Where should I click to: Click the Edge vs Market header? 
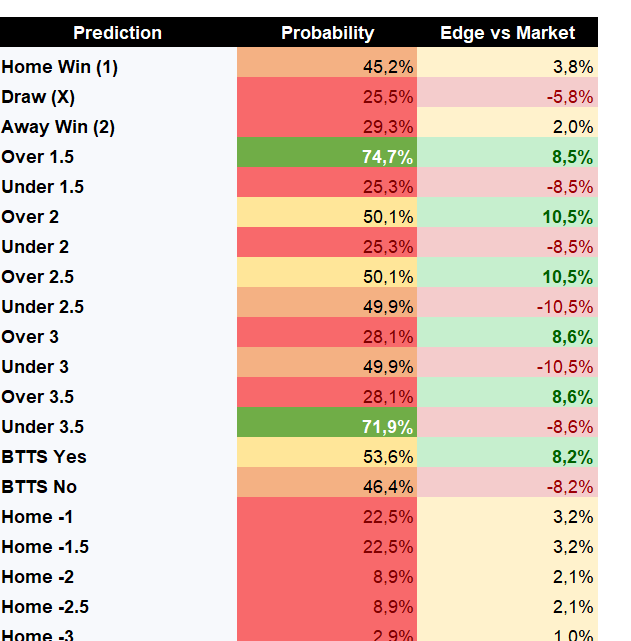click(507, 32)
